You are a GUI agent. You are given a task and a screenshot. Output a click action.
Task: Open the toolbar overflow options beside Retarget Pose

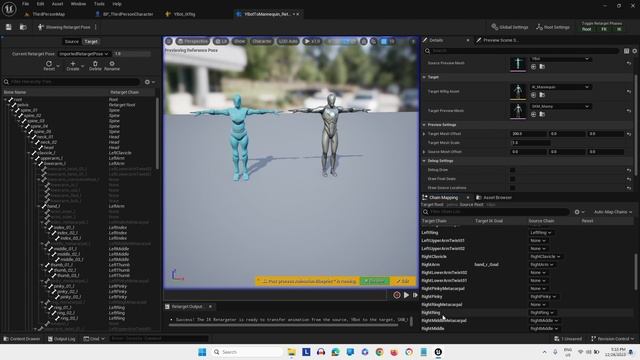(96, 27)
